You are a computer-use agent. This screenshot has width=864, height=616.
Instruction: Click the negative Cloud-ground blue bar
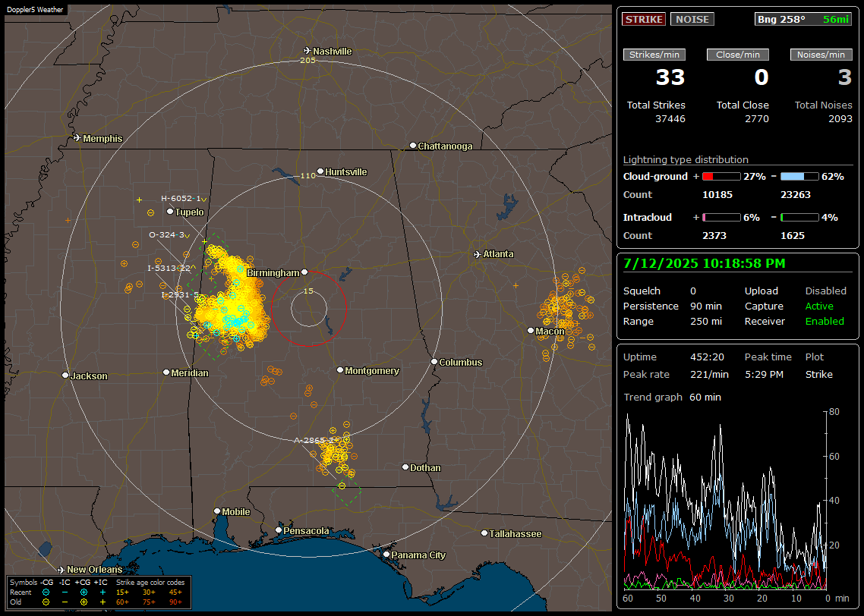[799, 177]
